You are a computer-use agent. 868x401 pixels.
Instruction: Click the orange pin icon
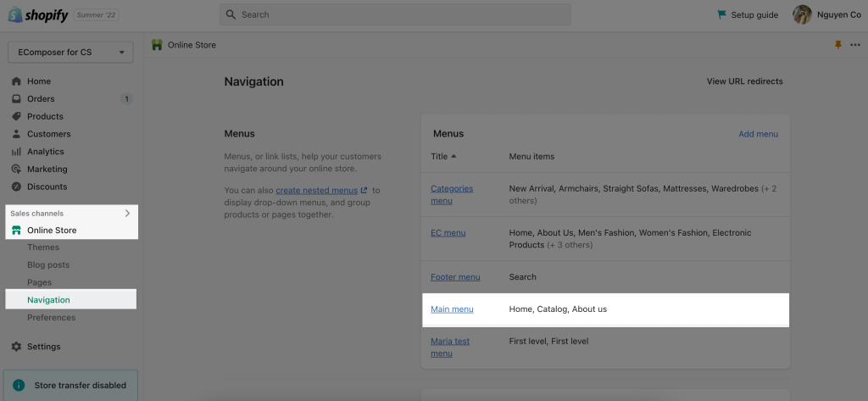[838, 45]
